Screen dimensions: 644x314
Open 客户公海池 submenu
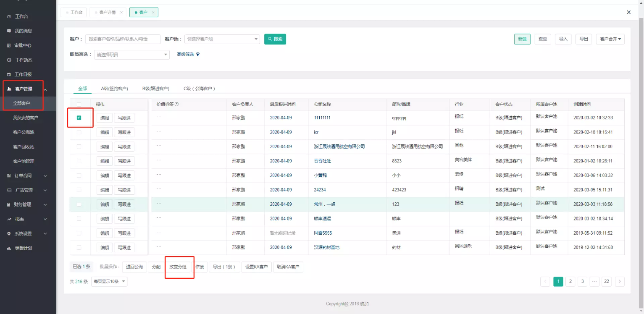click(x=24, y=132)
